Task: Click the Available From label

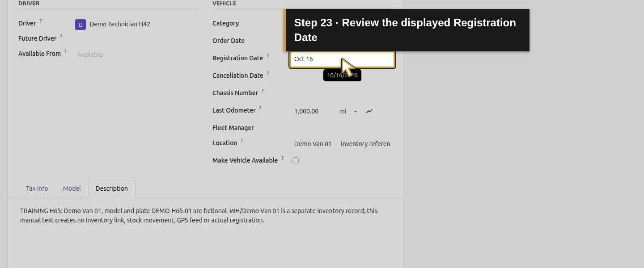Action: 39,54
